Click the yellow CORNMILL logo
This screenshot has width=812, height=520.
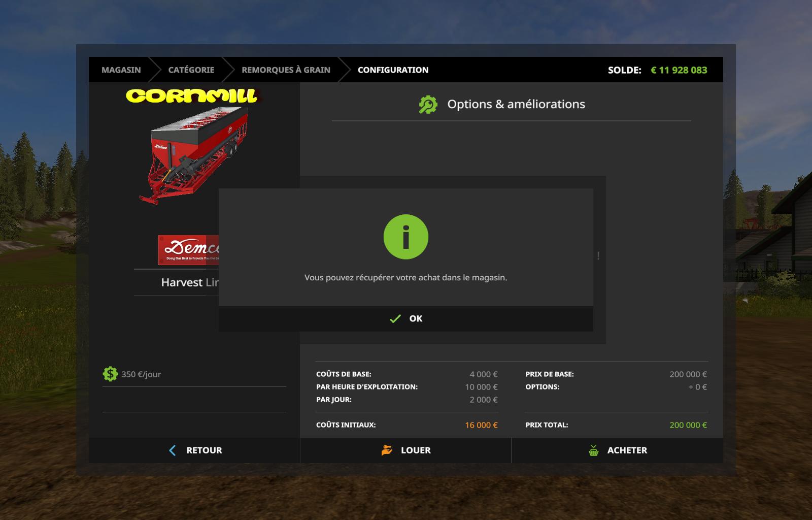coord(192,96)
